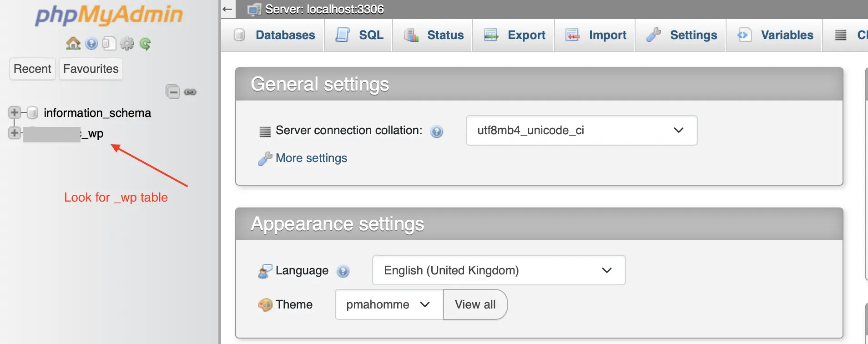Open the Databases tab

(273, 35)
